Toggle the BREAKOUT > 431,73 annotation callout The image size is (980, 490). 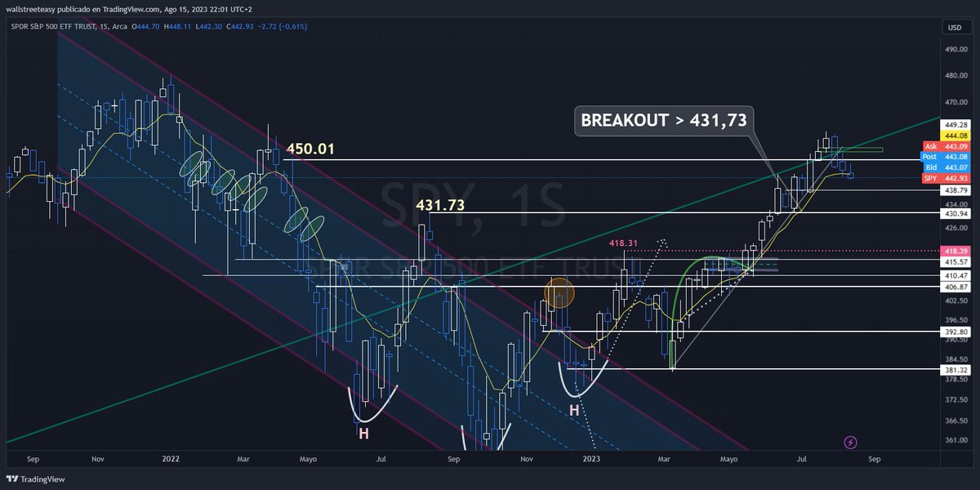[x=665, y=120]
